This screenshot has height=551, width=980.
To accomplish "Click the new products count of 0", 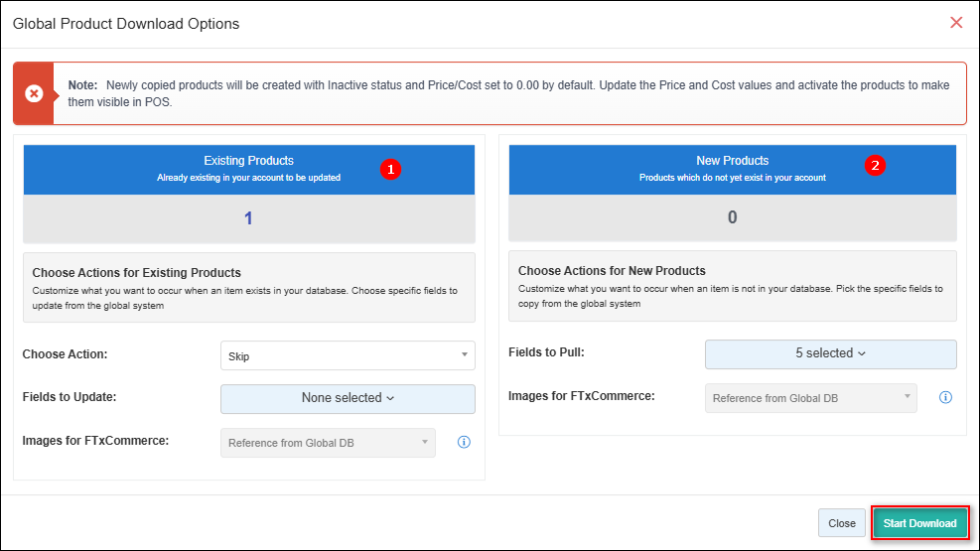I will click(x=732, y=217).
